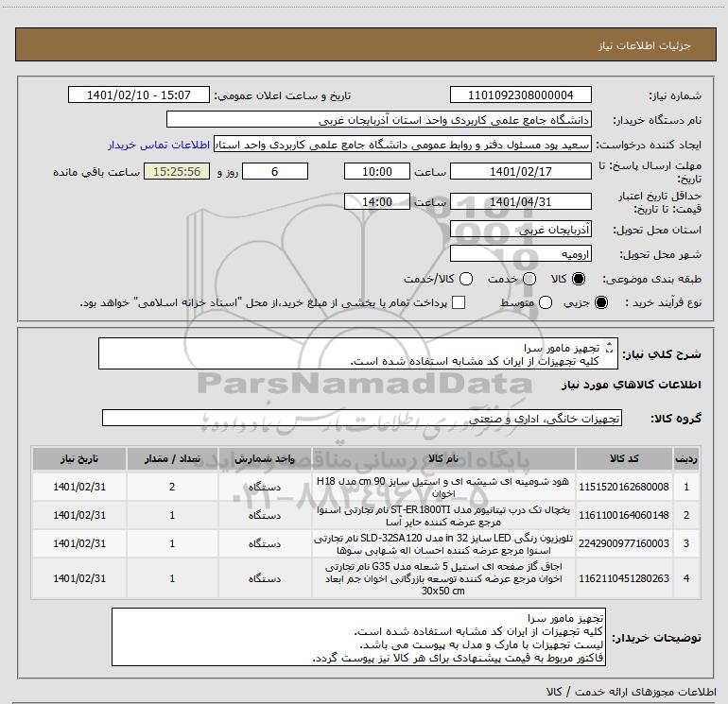Click the ST-ER1800TI refrigerator item name
The image size is (728, 704).
(443, 515)
